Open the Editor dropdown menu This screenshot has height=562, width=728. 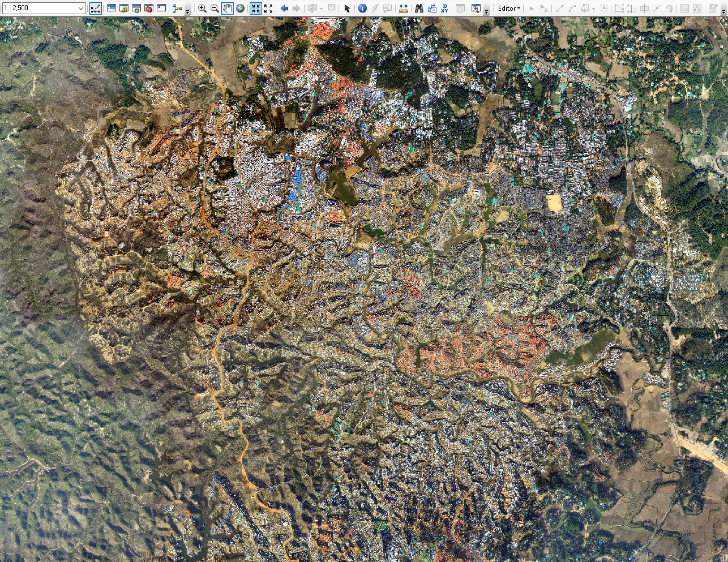[x=509, y=8]
